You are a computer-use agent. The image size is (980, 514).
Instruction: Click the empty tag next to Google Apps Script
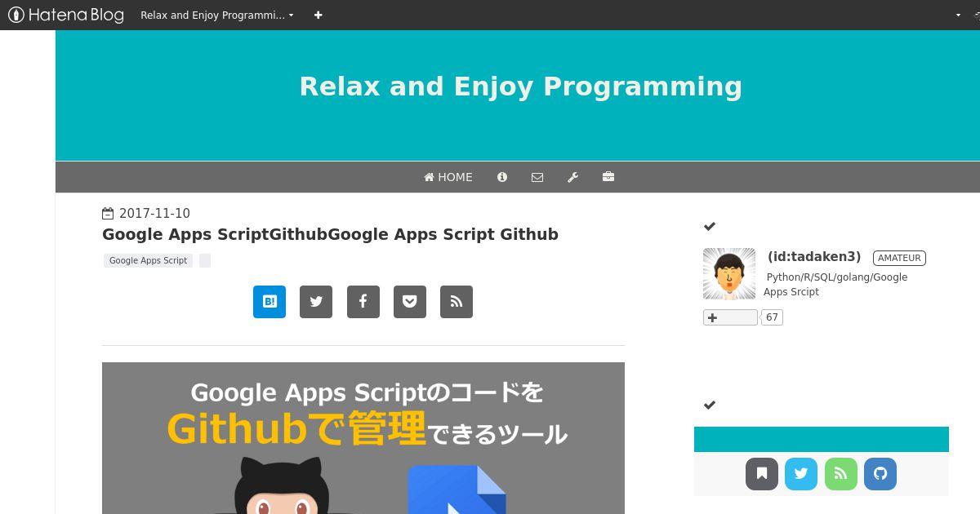[x=205, y=260]
